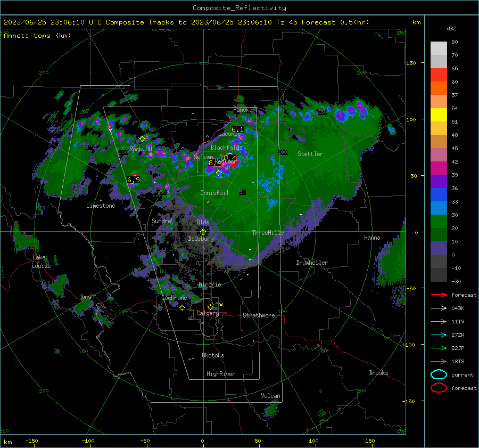Viewport: 479px width, 448px height.
Task: Click the red 65-60 dBZ color swatch
Action: coord(439,75)
